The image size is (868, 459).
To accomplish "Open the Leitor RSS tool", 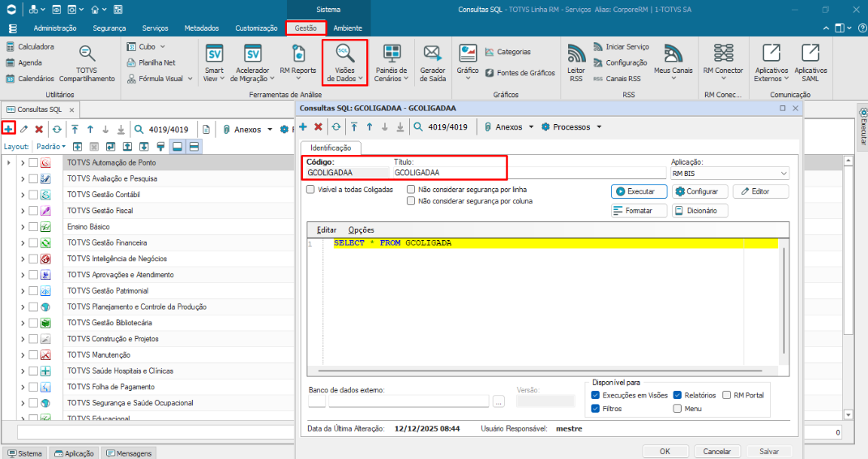I will [576, 62].
